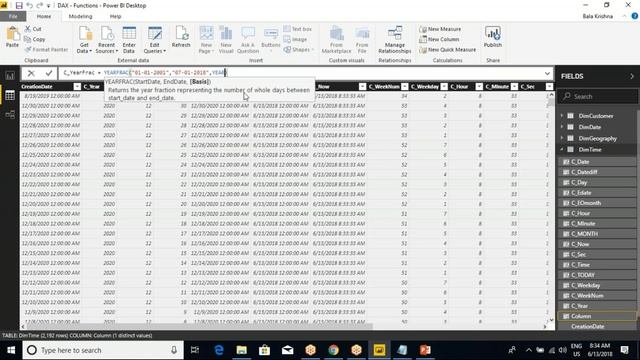The image size is (640, 360).
Task: Collapse the DimTime table
Action: click(562, 149)
